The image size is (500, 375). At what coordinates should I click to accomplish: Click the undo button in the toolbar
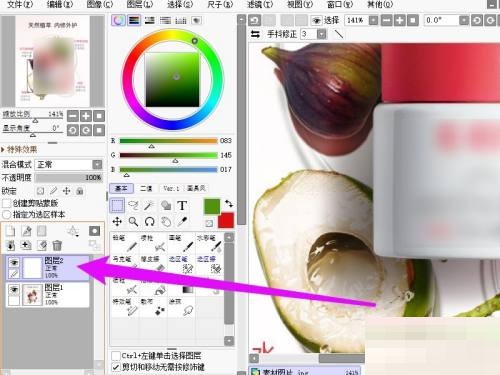[254, 21]
